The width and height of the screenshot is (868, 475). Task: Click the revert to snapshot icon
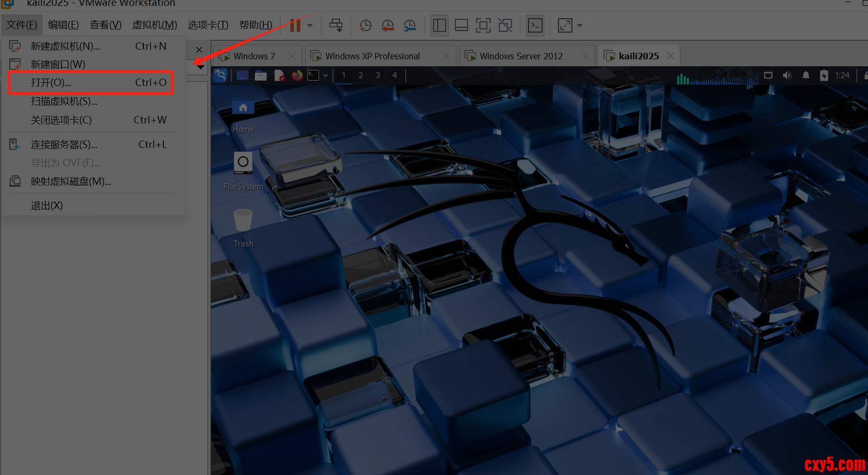pyautogui.click(x=387, y=26)
